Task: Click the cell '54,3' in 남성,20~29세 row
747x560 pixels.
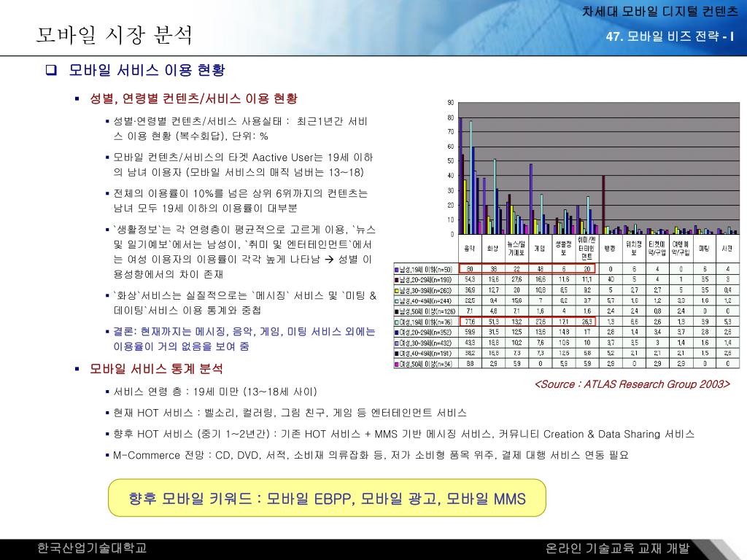Action: pos(470,279)
